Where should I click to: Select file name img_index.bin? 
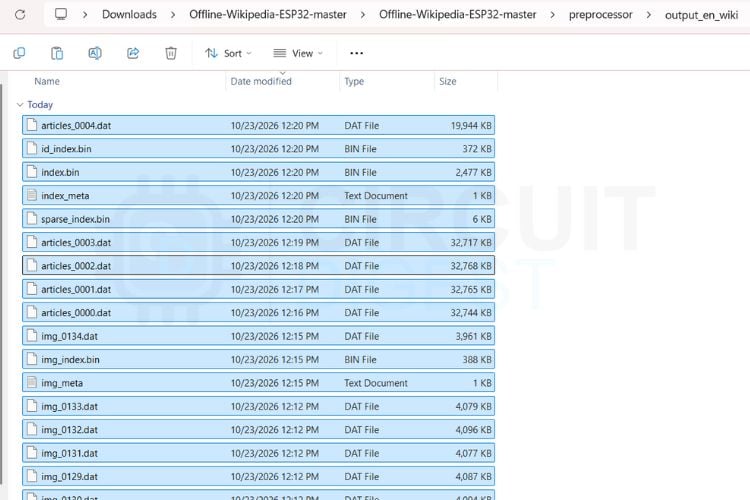(70, 359)
